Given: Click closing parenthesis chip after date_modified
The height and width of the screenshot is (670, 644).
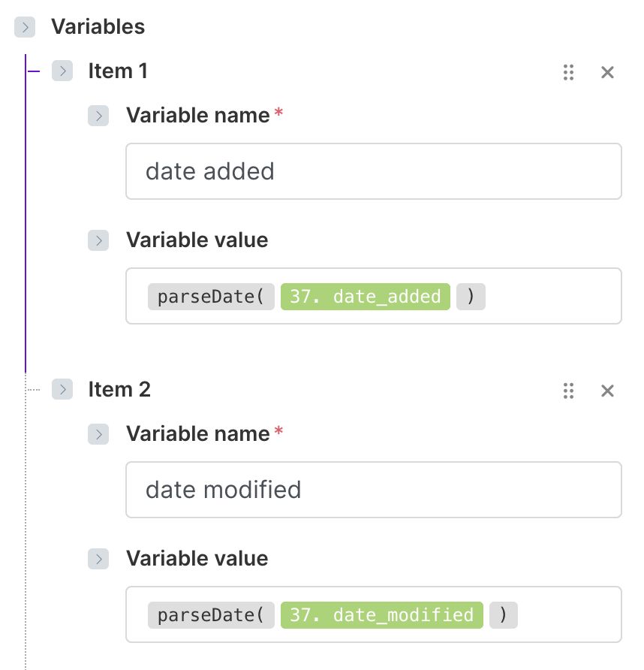Looking at the screenshot, I should [x=504, y=615].
